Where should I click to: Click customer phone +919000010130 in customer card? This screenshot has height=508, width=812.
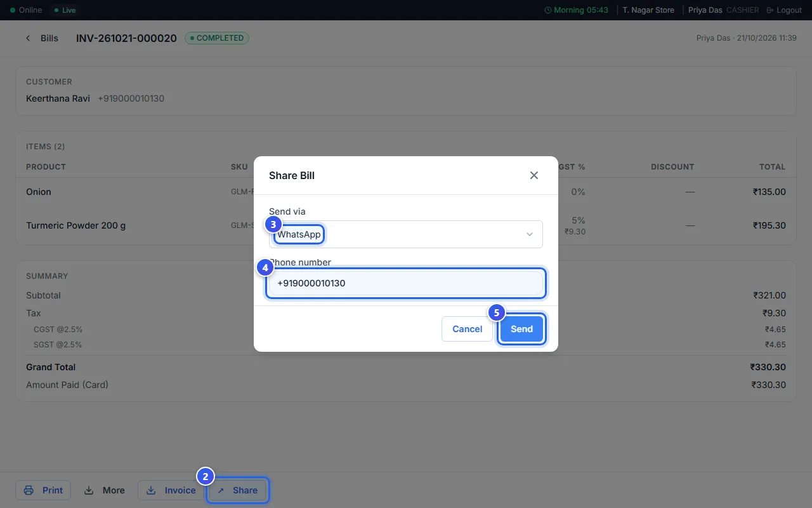tap(131, 98)
